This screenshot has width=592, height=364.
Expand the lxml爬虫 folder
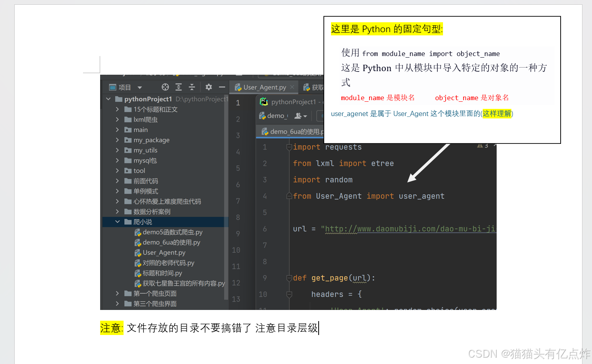click(x=117, y=120)
